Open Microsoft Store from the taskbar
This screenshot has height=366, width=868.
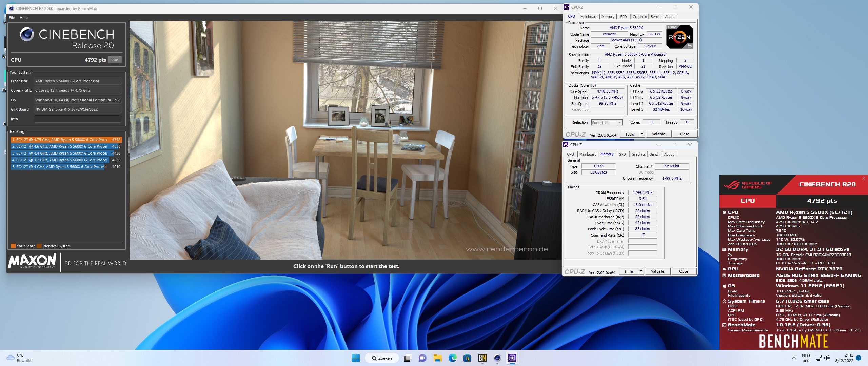(467, 358)
